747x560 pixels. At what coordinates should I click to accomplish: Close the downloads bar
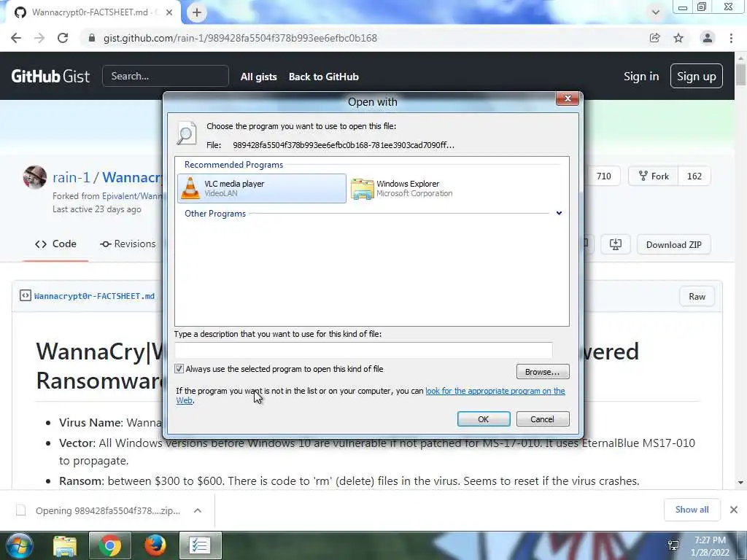click(x=734, y=510)
